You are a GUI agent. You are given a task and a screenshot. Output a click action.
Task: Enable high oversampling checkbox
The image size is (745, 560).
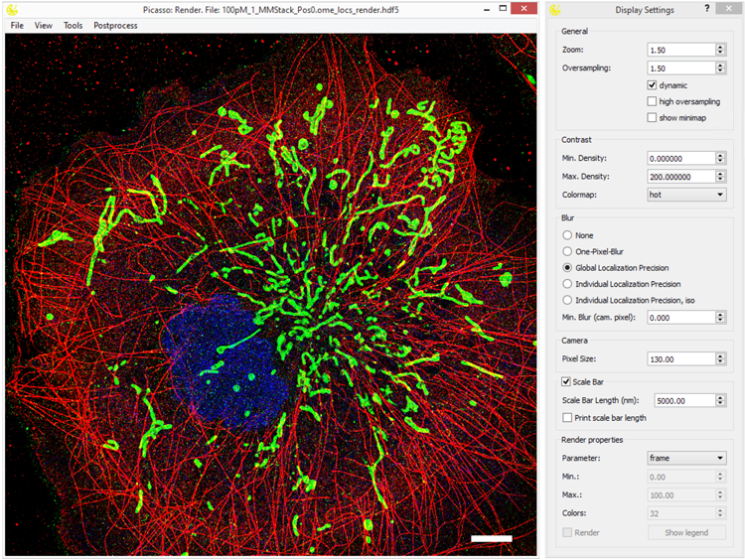click(652, 101)
